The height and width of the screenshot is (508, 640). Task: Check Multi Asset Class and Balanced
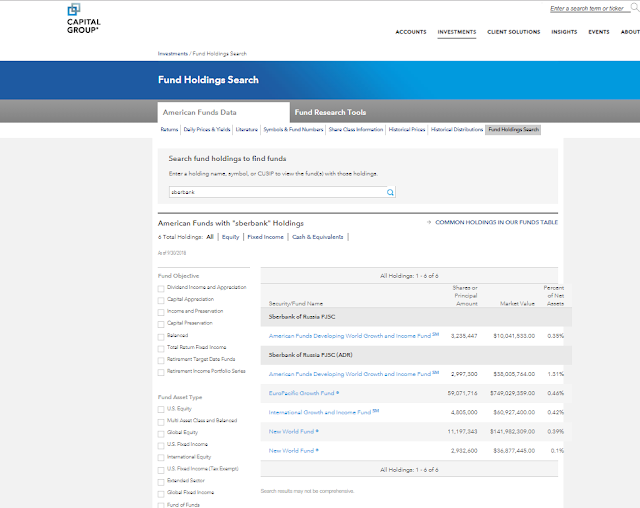[x=161, y=421]
